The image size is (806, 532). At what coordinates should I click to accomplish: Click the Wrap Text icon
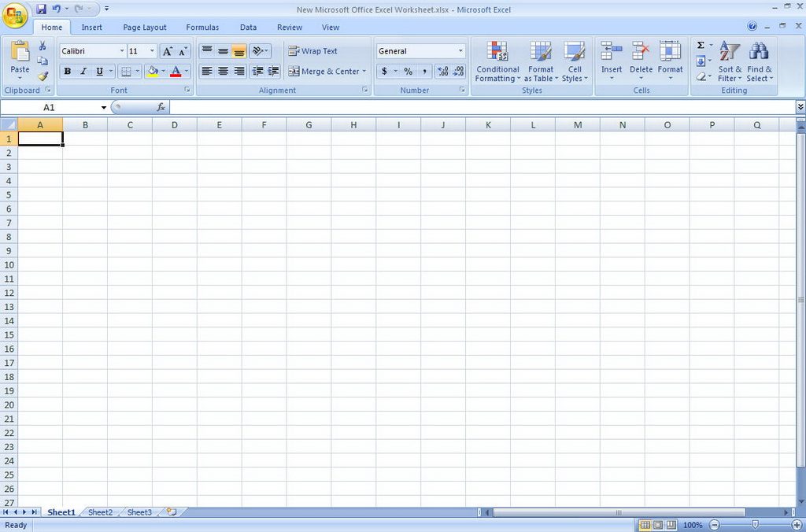(x=293, y=50)
